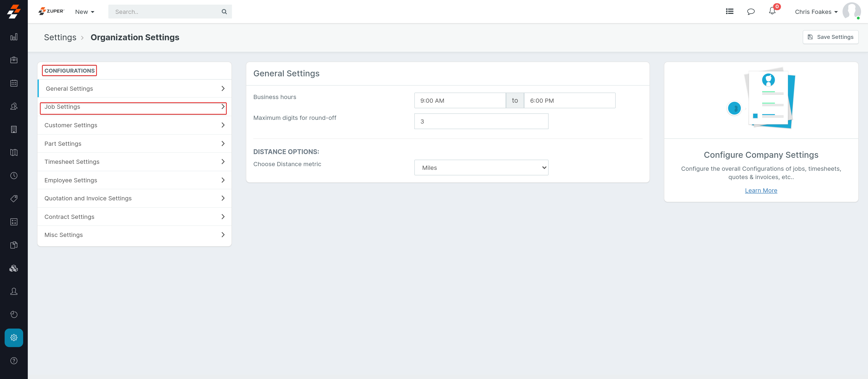Select Job Settings in configurations list
Image resolution: width=868 pixels, height=379 pixels.
coord(133,107)
